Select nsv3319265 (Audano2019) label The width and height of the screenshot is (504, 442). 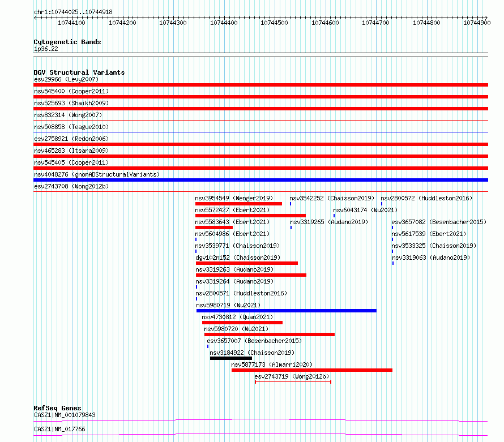pos(329,222)
